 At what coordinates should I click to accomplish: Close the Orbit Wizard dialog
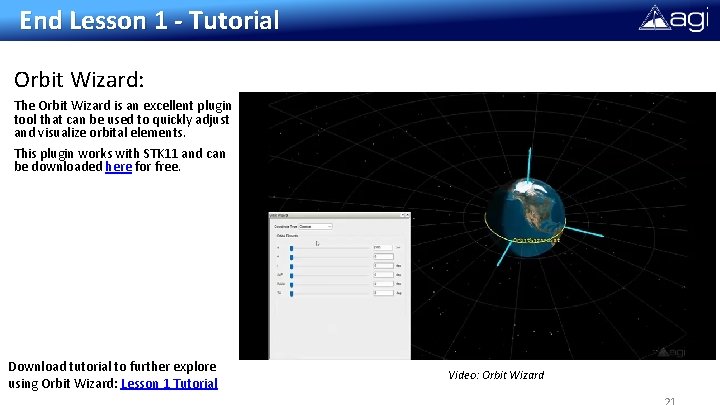point(407,215)
